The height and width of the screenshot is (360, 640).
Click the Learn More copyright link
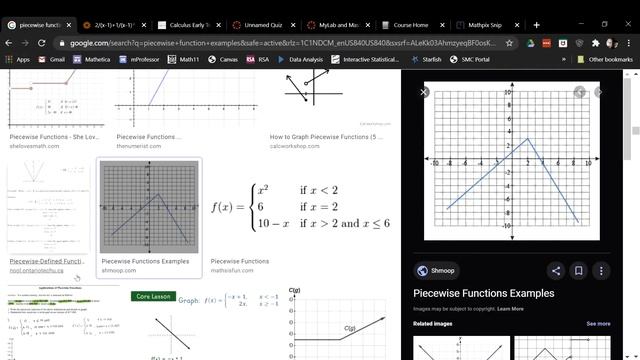(x=510, y=309)
